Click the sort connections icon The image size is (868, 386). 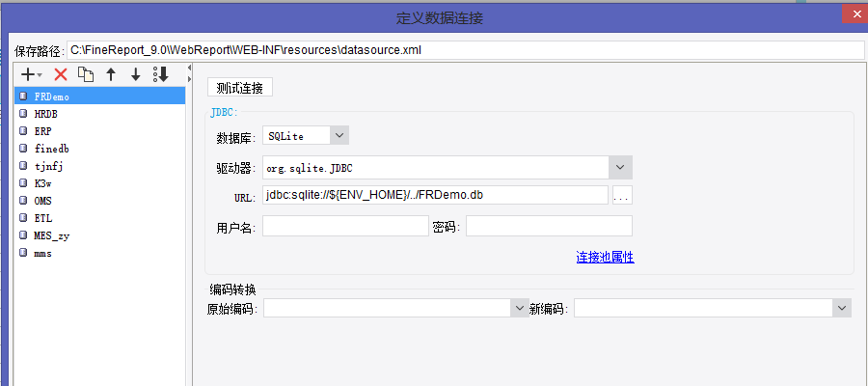tap(160, 74)
